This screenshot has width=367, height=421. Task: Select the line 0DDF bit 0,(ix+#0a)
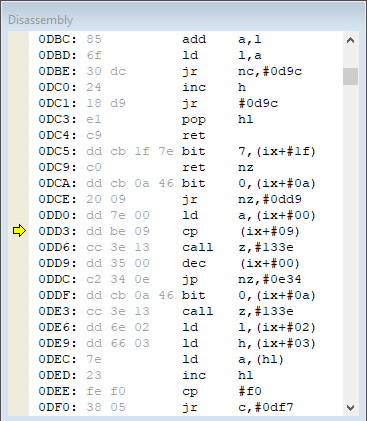[186, 295]
